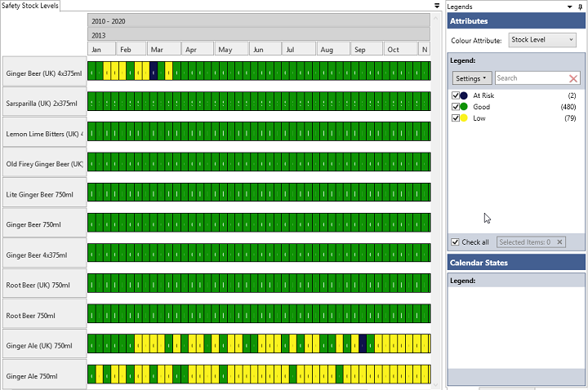588x390 pixels.
Task: Open the Colour Attribute Stock Level dropdown
Action: [x=542, y=39]
